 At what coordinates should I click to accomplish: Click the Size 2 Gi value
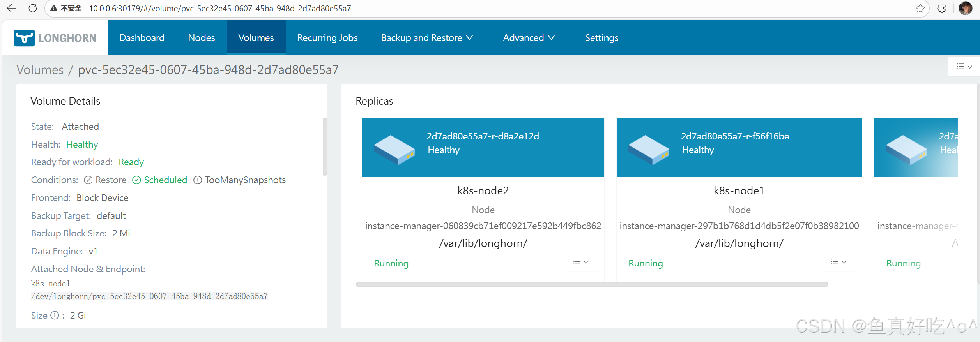click(x=78, y=316)
